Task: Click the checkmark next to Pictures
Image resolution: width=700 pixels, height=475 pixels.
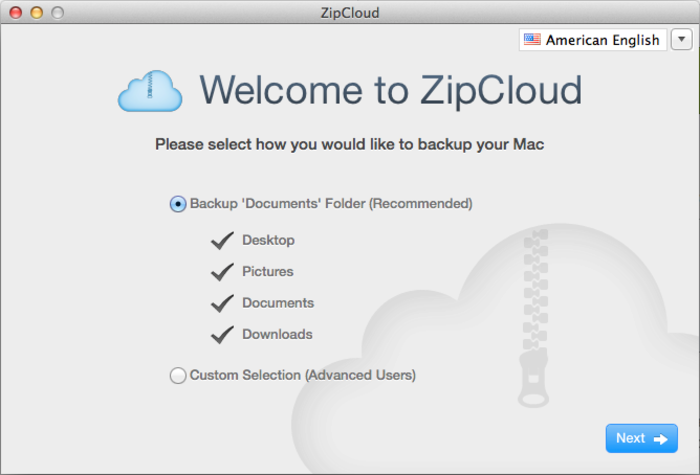Action: [x=222, y=272]
